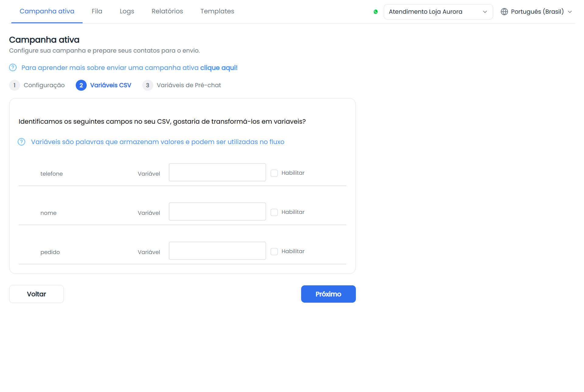Click the green WhatsApp status icon
Image resolution: width=584 pixels, height=392 pixels.
pyautogui.click(x=376, y=12)
